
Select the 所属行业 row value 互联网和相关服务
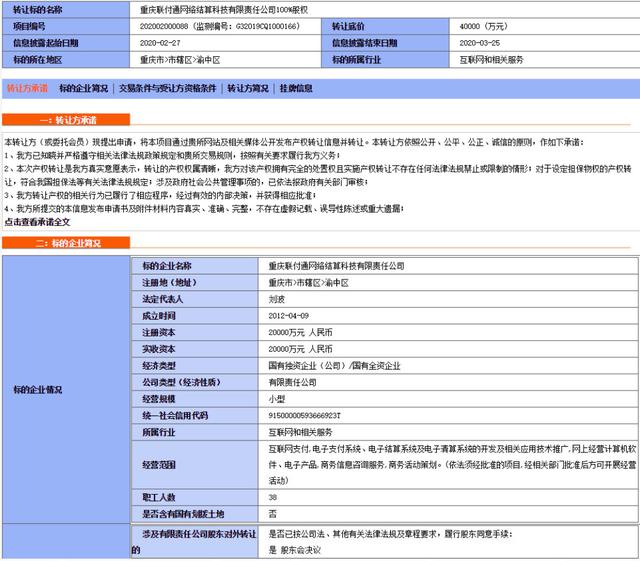[300, 432]
